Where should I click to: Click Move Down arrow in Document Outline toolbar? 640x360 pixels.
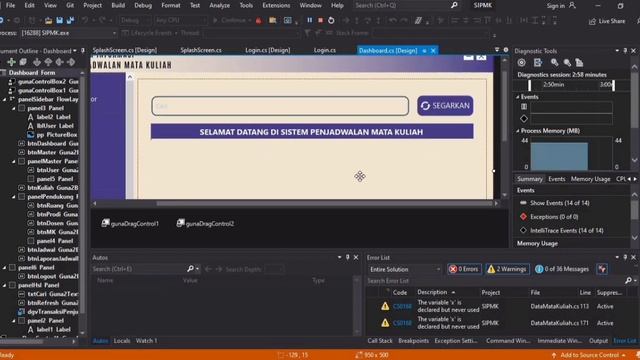37,62
